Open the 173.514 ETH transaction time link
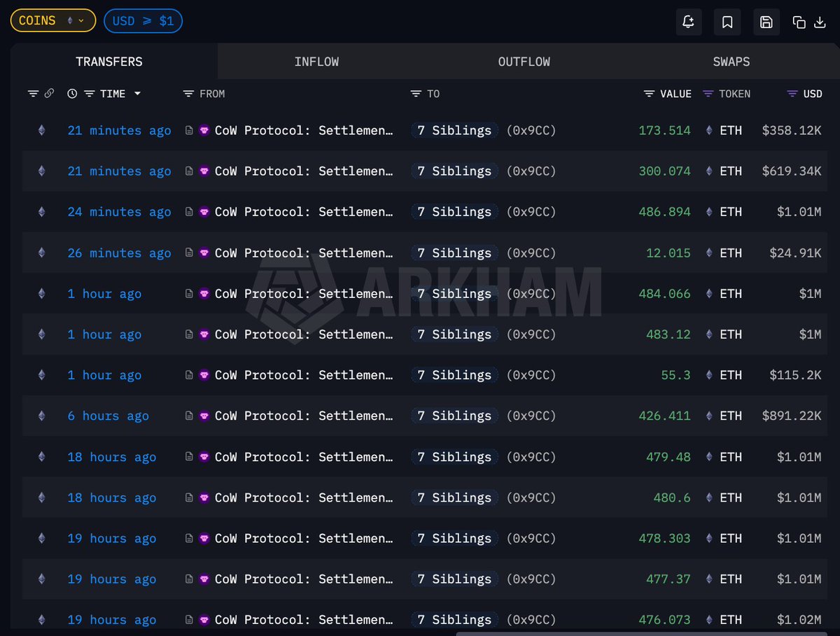Viewport: 840px width, 636px height. tap(119, 130)
